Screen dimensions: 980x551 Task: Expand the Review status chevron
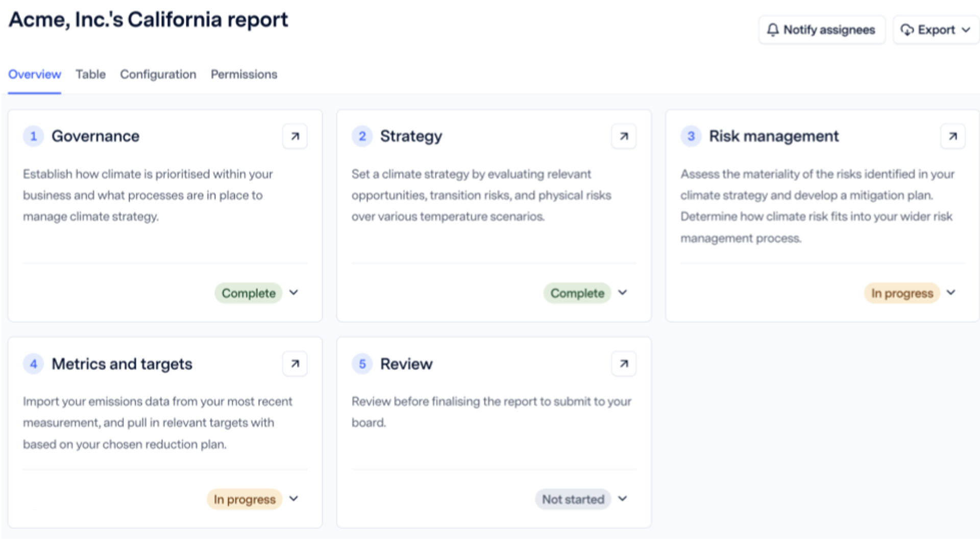click(x=622, y=498)
